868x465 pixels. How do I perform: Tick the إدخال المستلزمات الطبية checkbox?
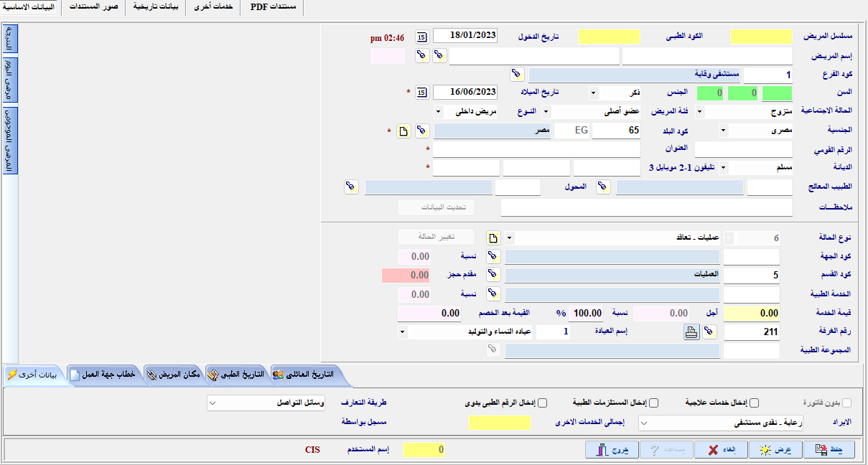653,403
